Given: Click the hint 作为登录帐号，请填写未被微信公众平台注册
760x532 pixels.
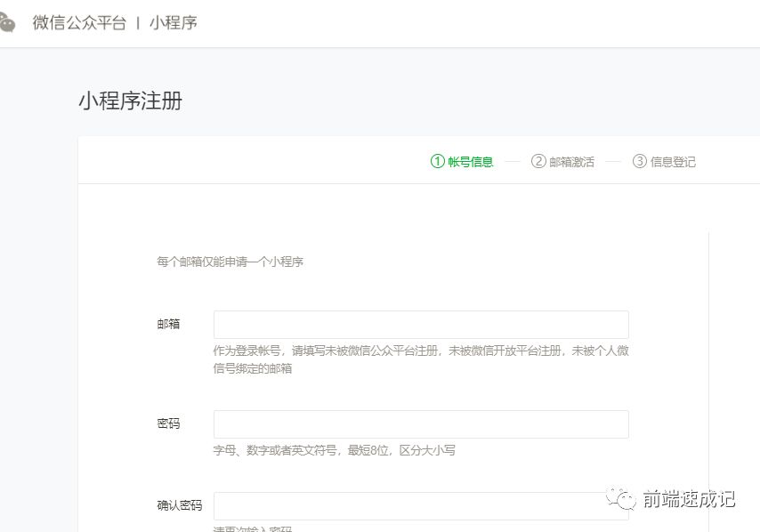Looking at the screenshot, I should point(327,351).
